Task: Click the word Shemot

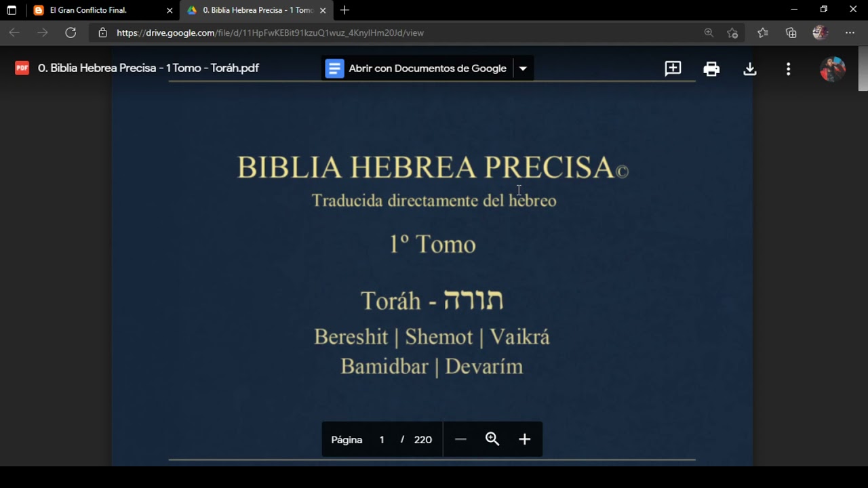Action: click(x=439, y=337)
